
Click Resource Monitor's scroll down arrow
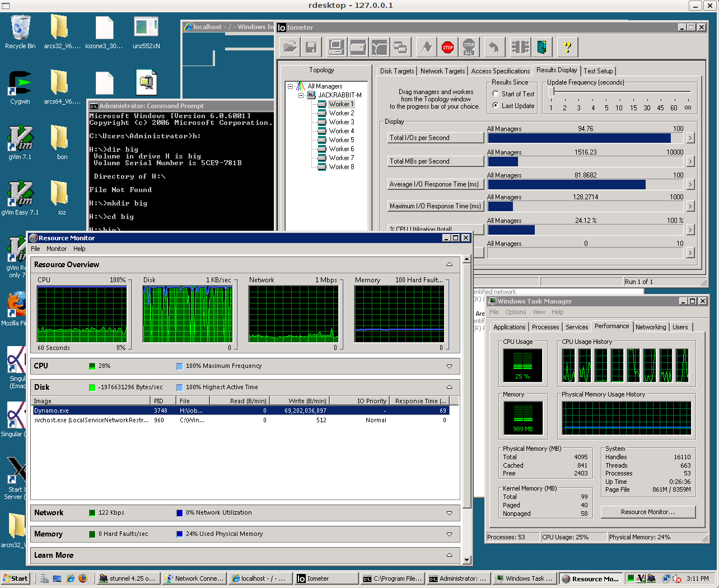466,559
